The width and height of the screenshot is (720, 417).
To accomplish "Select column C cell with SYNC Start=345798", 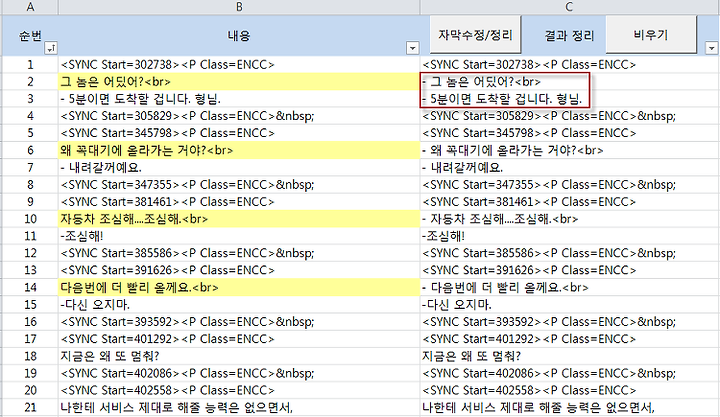I will (570, 133).
